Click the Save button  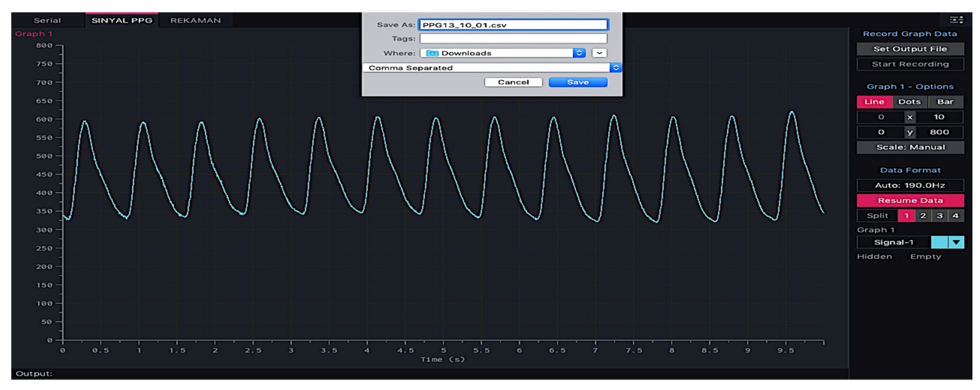pyautogui.click(x=578, y=82)
